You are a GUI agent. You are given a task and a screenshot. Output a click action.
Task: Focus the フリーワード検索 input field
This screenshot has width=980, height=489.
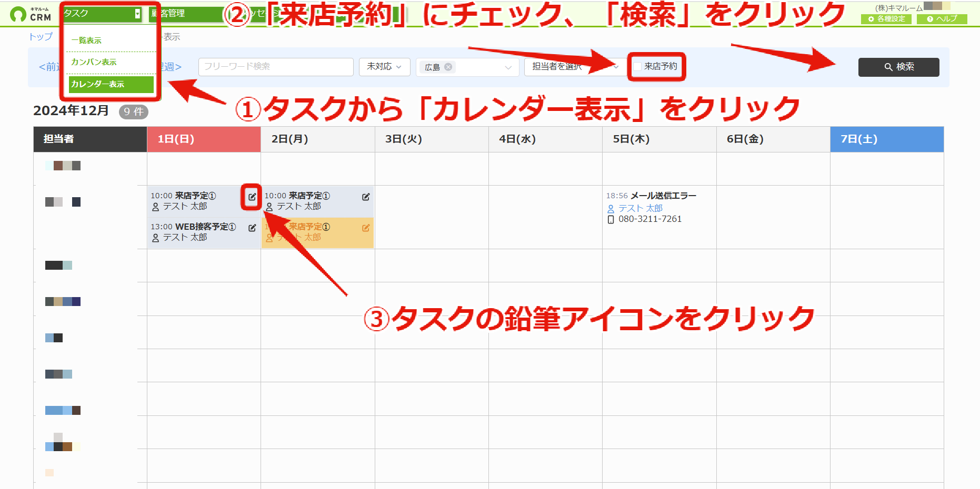tap(276, 67)
